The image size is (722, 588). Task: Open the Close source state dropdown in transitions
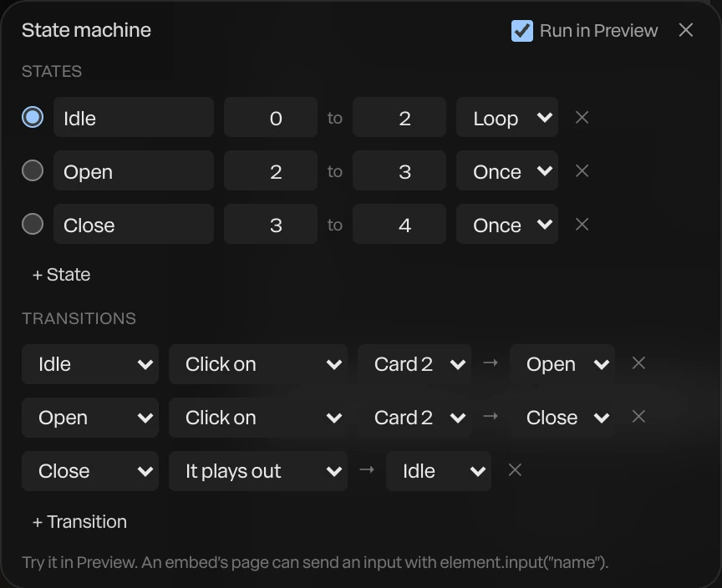(90, 471)
